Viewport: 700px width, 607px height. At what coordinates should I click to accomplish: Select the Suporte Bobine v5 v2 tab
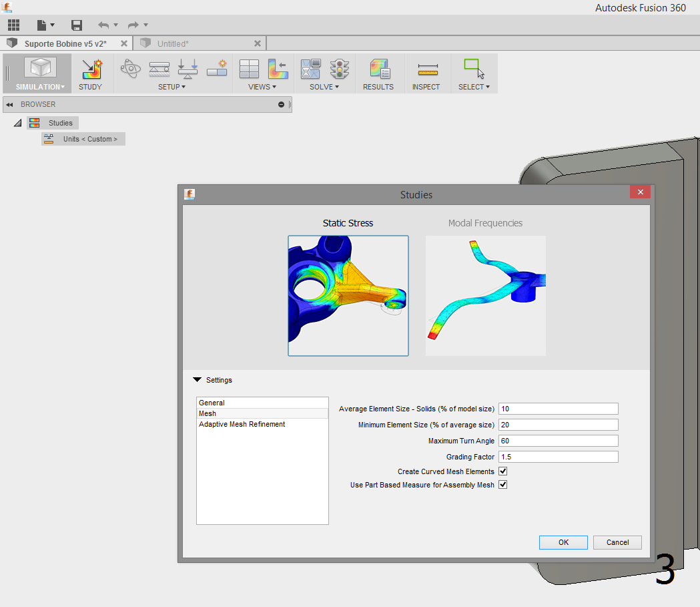pyautogui.click(x=63, y=43)
